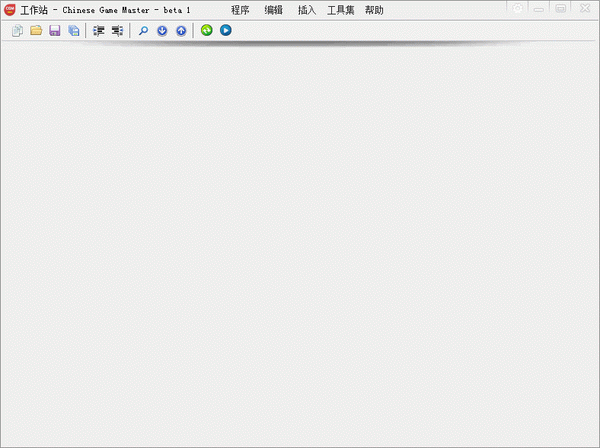600x448 pixels.
Task: Open the 程序 menu
Action: pyautogui.click(x=240, y=10)
